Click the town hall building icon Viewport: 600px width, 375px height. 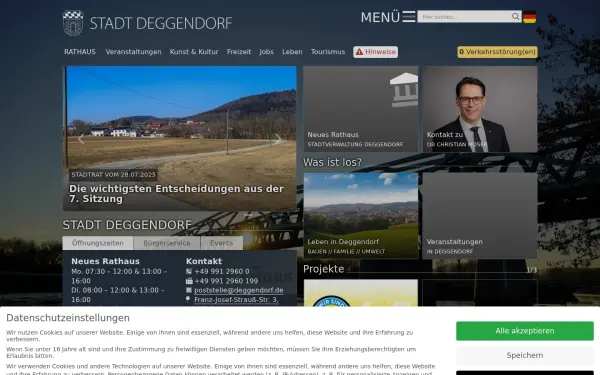point(404,90)
